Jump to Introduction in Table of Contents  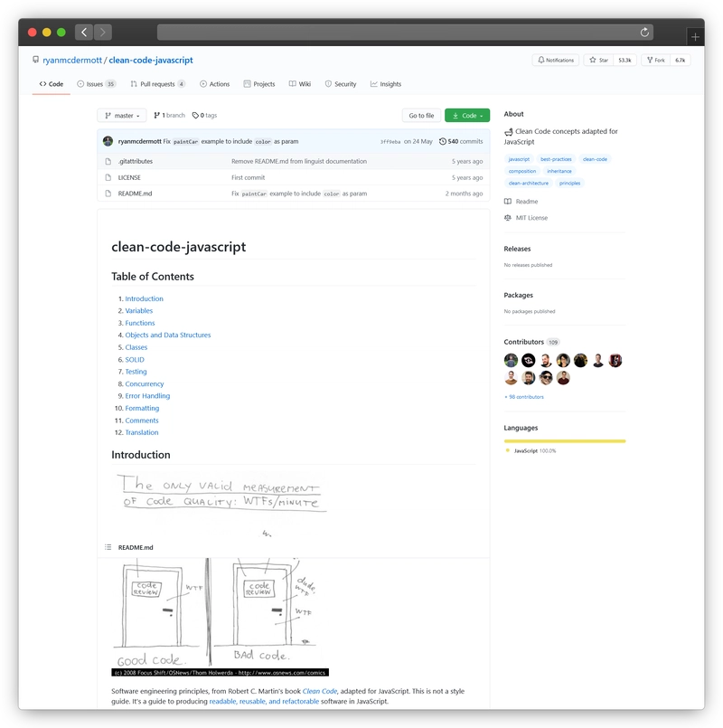click(144, 298)
